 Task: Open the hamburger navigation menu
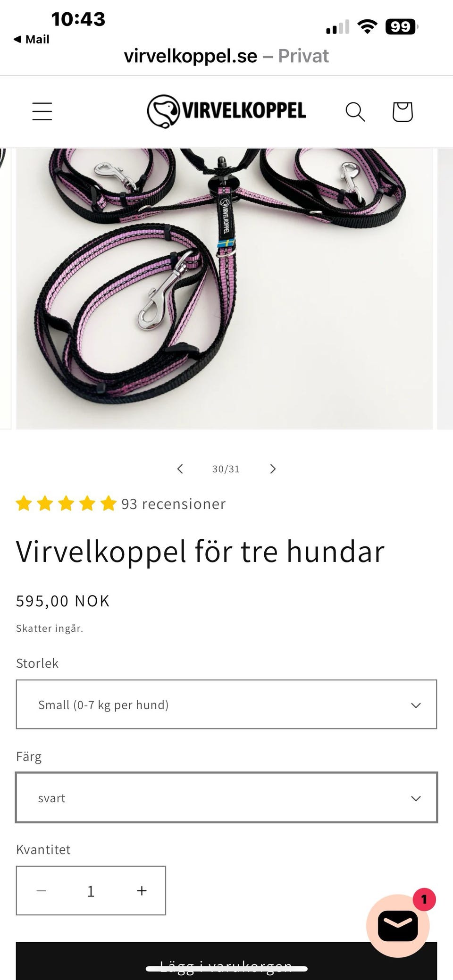[42, 111]
